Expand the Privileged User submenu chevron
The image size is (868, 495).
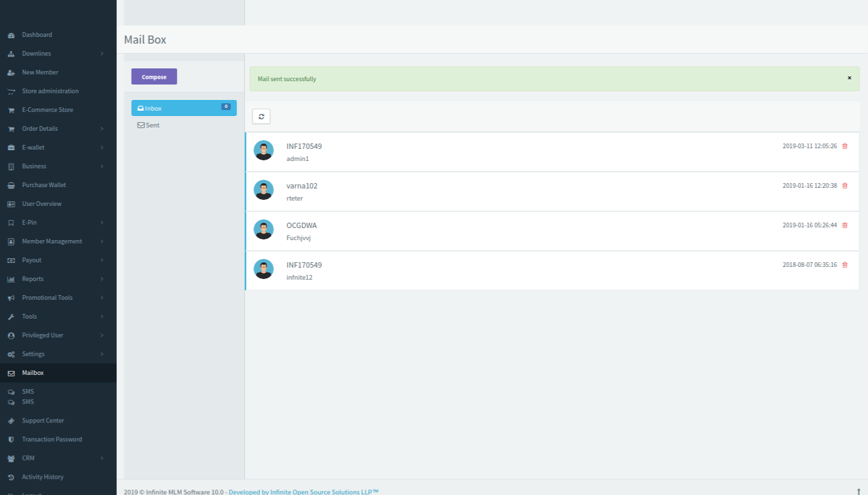point(102,335)
